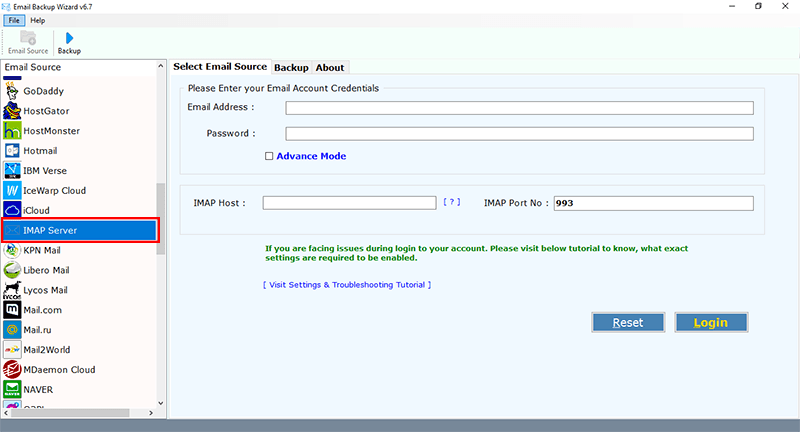This screenshot has width=800, height=432.
Task: Close the Email Backup Wizard window
Action: (x=785, y=6)
